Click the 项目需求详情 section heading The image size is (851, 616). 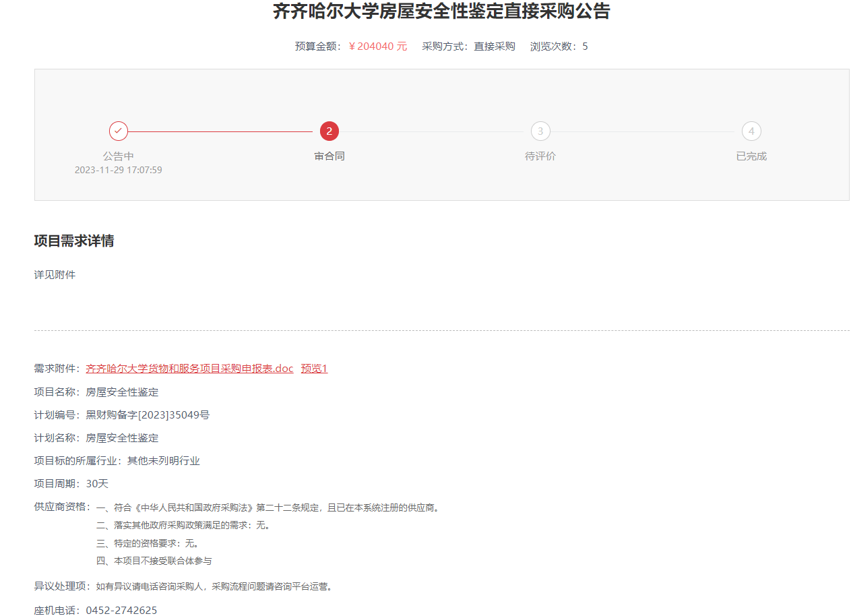pyautogui.click(x=74, y=241)
